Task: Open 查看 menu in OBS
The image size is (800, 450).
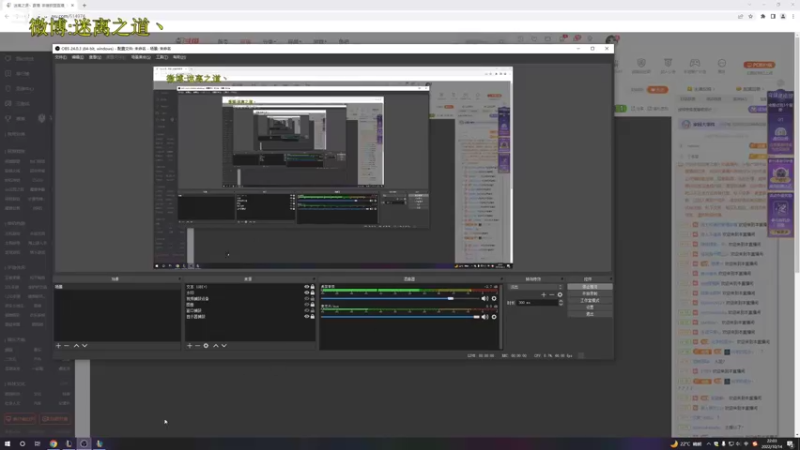Action: 95,57
